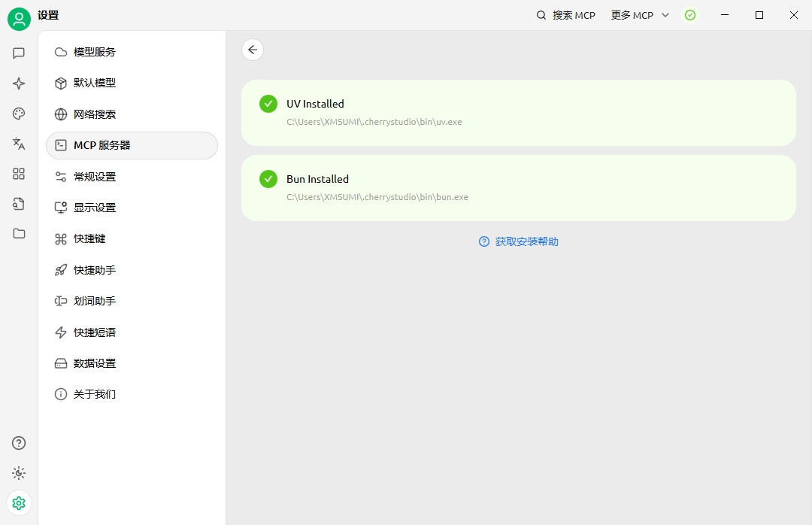Image resolution: width=812 pixels, height=525 pixels.
Task: Maximize the settings window
Action: coord(759,15)
